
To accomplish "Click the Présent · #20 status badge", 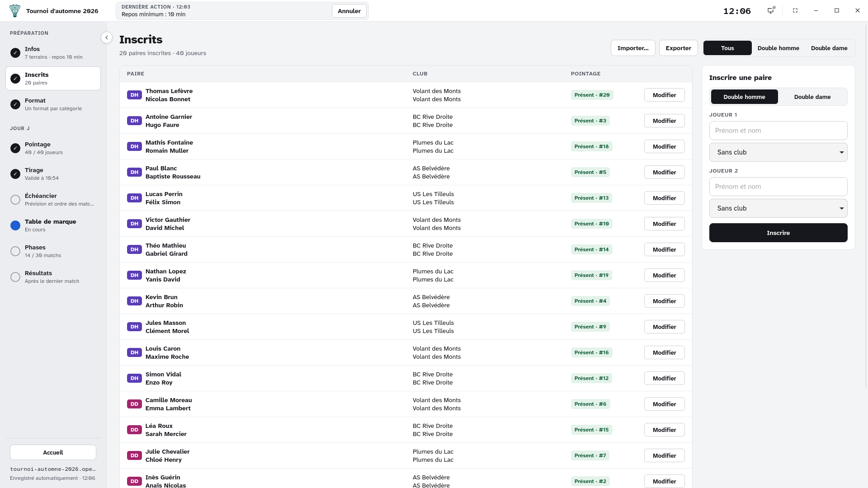I will point(592,95).
